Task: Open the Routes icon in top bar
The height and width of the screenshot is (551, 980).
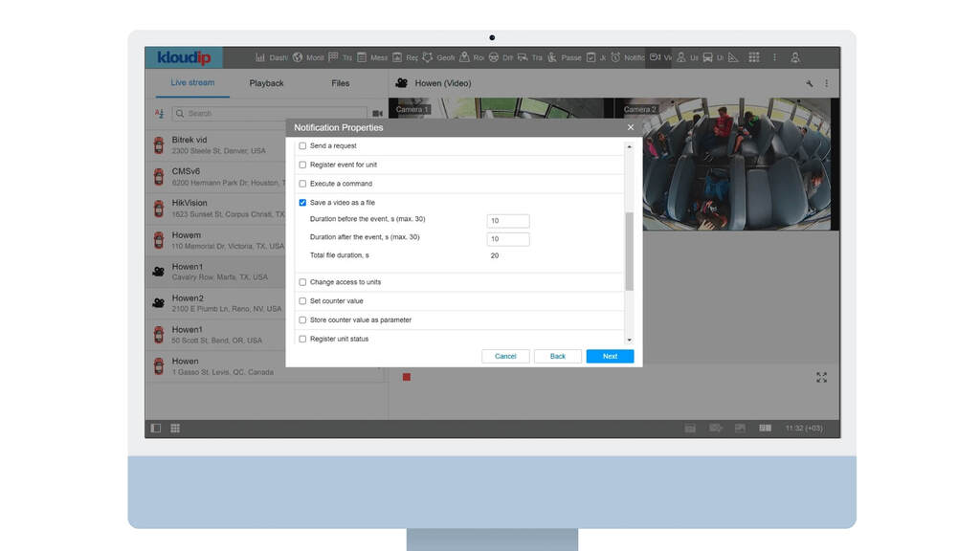Action: point(464,57)
